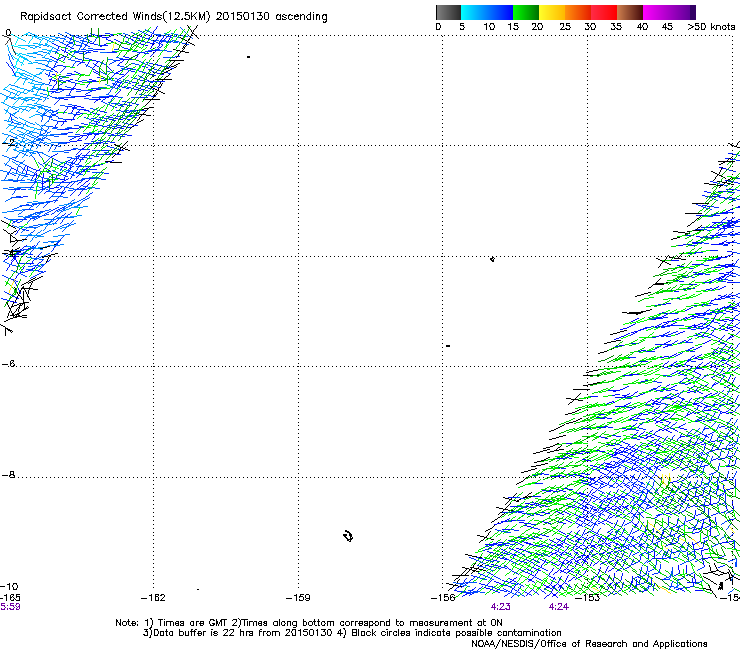740x650 pixels.
Task: Click the longitude label '-156'
Action: [x=443, y=598]
